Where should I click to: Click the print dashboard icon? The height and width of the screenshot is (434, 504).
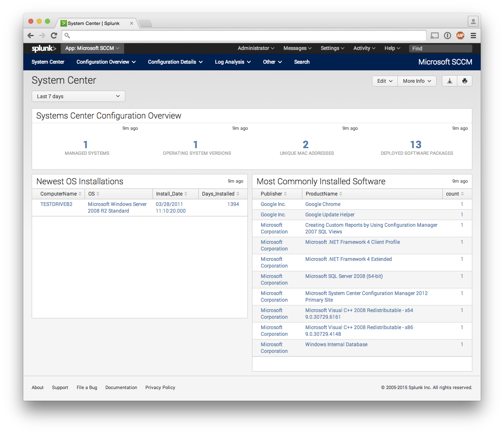tap(464, 81)
